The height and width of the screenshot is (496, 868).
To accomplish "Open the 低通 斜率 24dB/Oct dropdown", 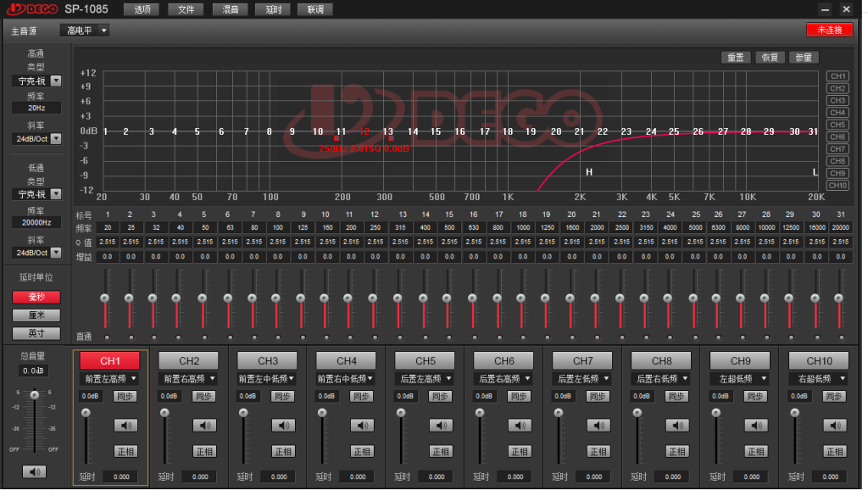I will pyautogui.click(x=36, y=253).
